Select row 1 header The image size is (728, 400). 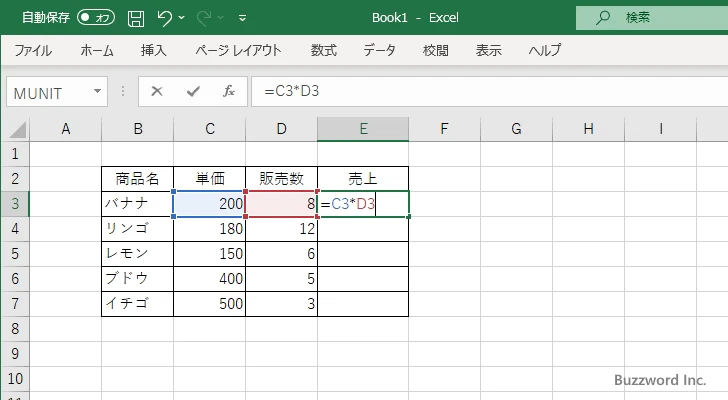tap(15, 154)
